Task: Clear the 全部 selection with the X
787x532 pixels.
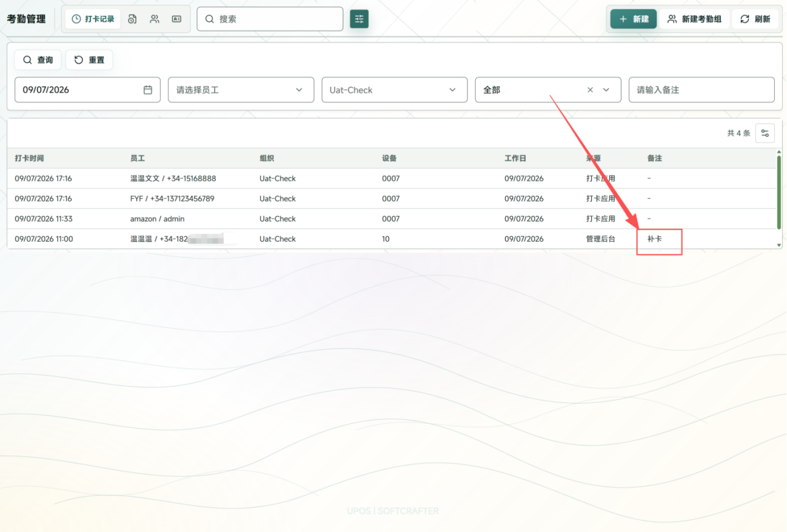Action: point(590,90)
